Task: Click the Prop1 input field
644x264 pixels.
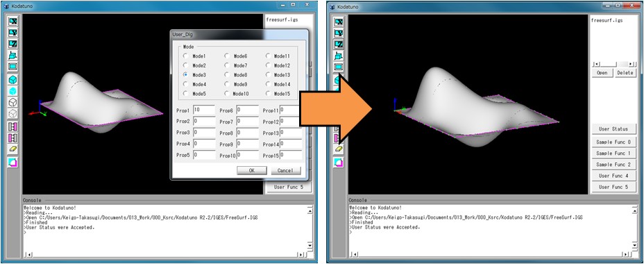Action: pyautogui.click(x=204, y=110)
